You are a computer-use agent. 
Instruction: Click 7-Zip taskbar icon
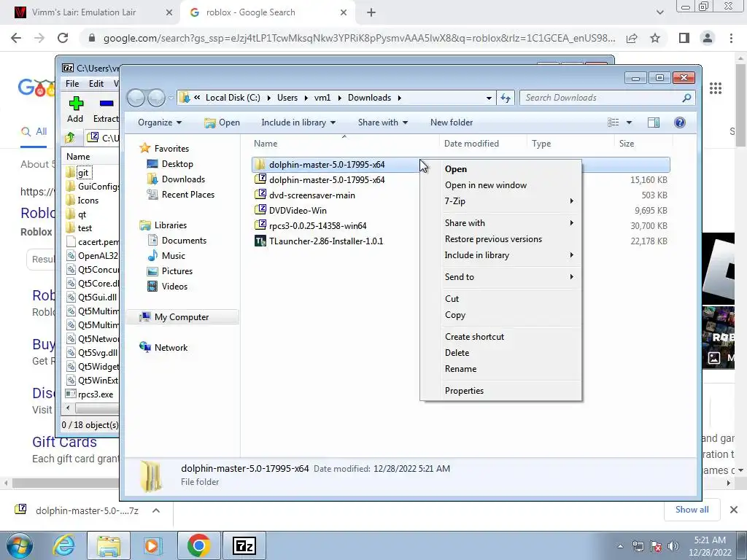coord(244,545)
